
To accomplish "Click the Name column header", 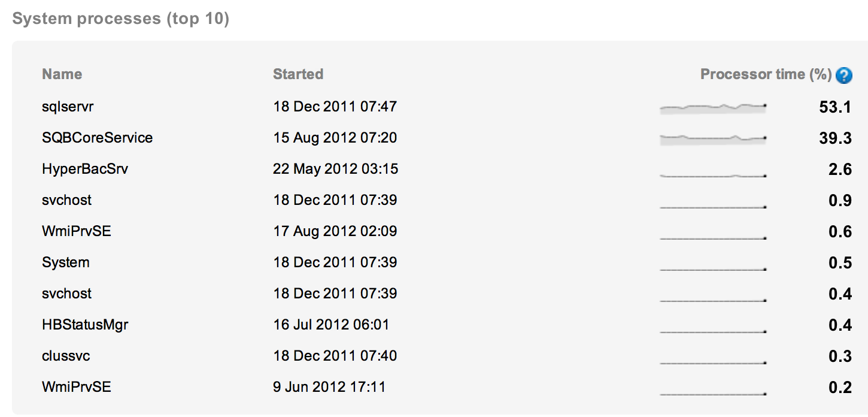I will tap(62, 74).
